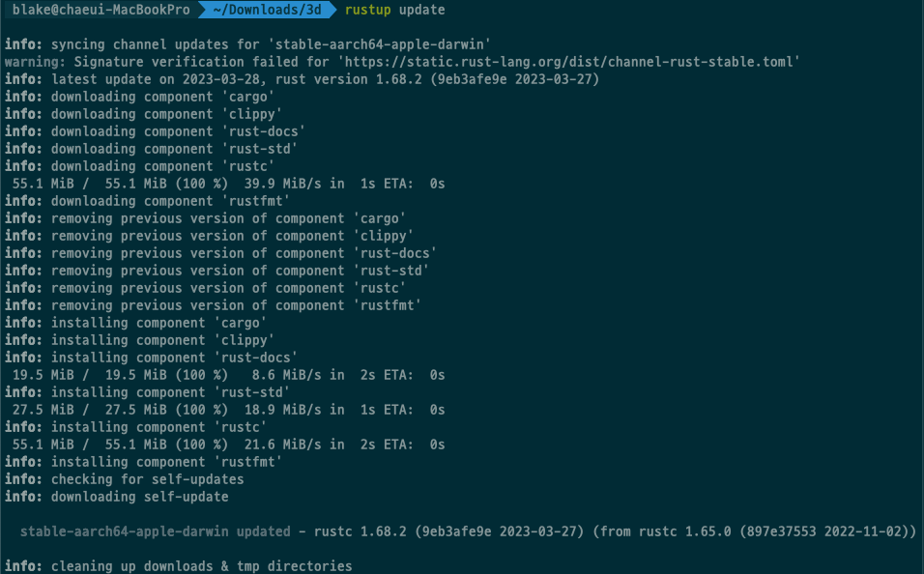
Task: Click the 'checking for self-updates' line
Action: click(x=124, y=479)
